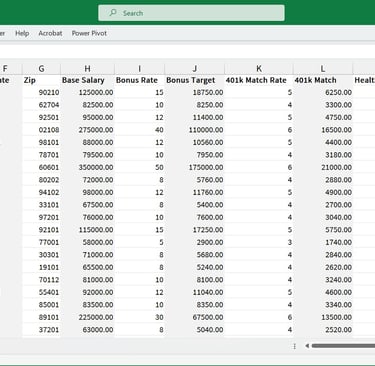Select 401k match rate 3 in row 77001

click(x=259, y=242)
